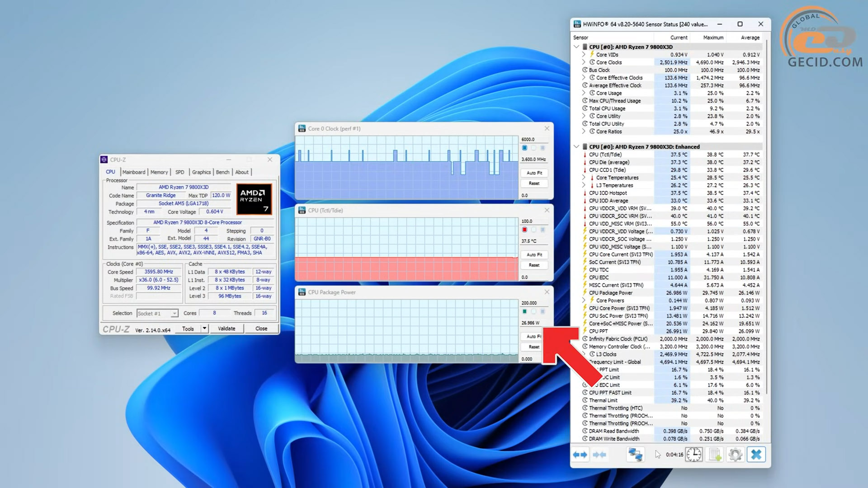This screenshot has height=488, width=868.
Task: Click Reset in the Core 0 Clock graph
Action: [534, 183]
